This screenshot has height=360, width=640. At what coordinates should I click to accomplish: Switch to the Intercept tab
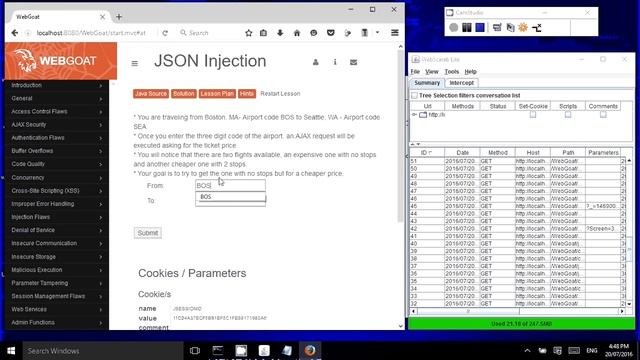(x=462, y=83)
